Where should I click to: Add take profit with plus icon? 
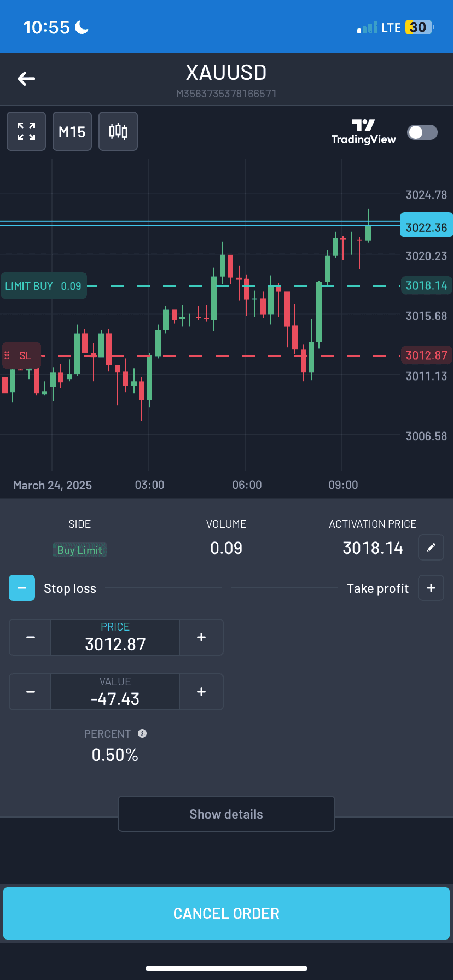click(431, 588)
